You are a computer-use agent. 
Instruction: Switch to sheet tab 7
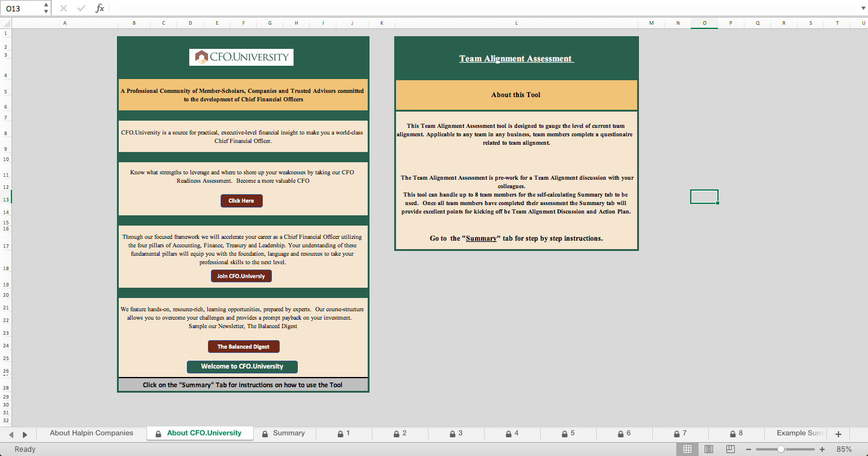[680, 433]
